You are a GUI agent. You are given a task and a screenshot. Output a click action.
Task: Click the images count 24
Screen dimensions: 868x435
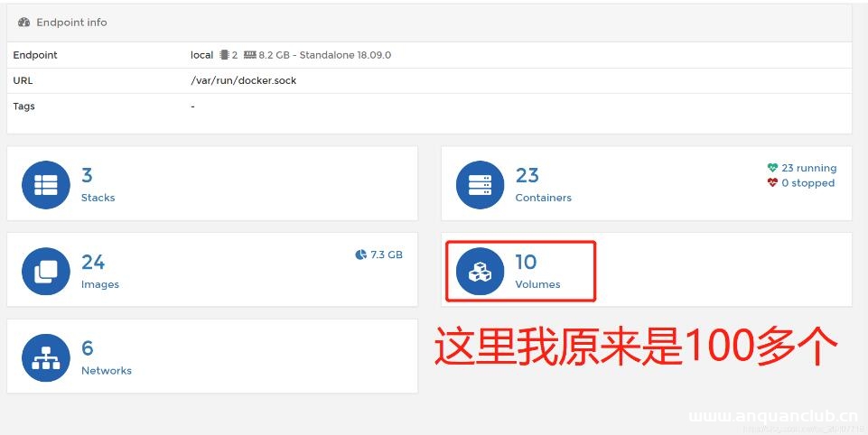[93, 262]
